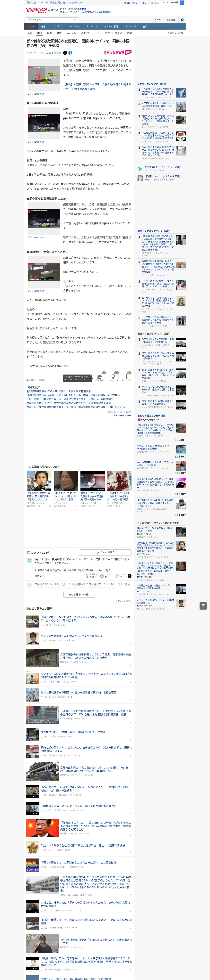
Task: Share article on Facebook icon
Action: click(x=70, y=53)
